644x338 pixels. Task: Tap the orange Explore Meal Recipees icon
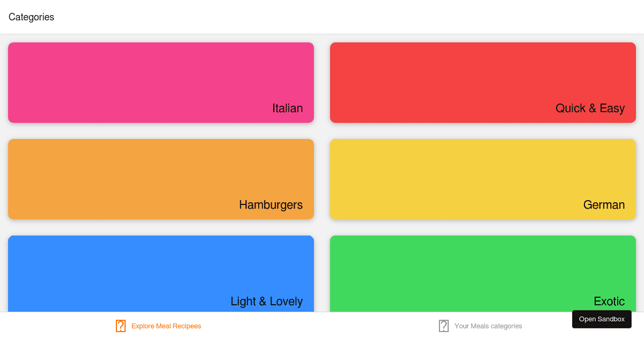[120, 326]
